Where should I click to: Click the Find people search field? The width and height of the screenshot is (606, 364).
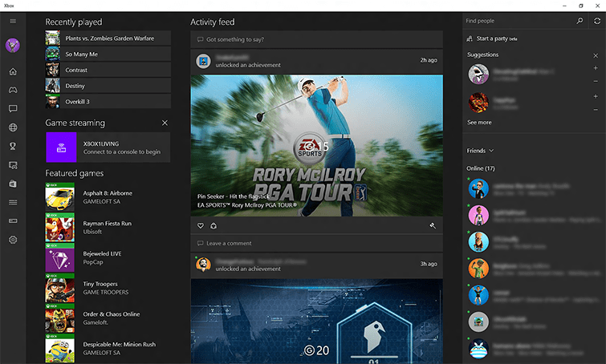519,21
